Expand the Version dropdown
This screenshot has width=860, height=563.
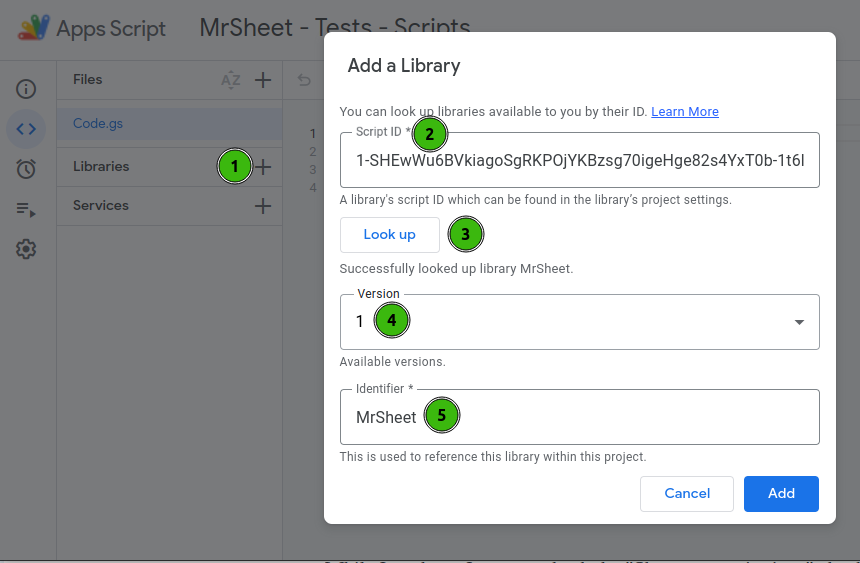[580, 322]
